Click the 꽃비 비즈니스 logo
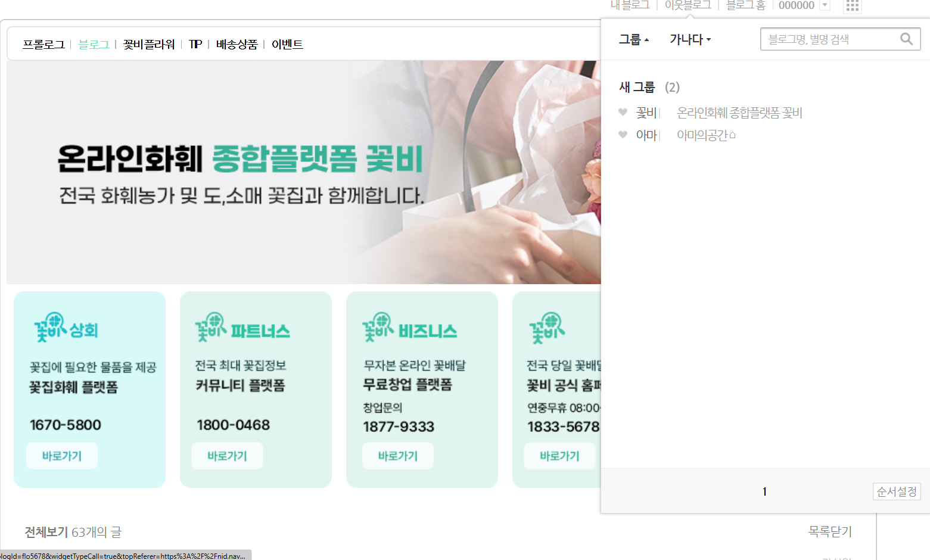 click(410, 328)
